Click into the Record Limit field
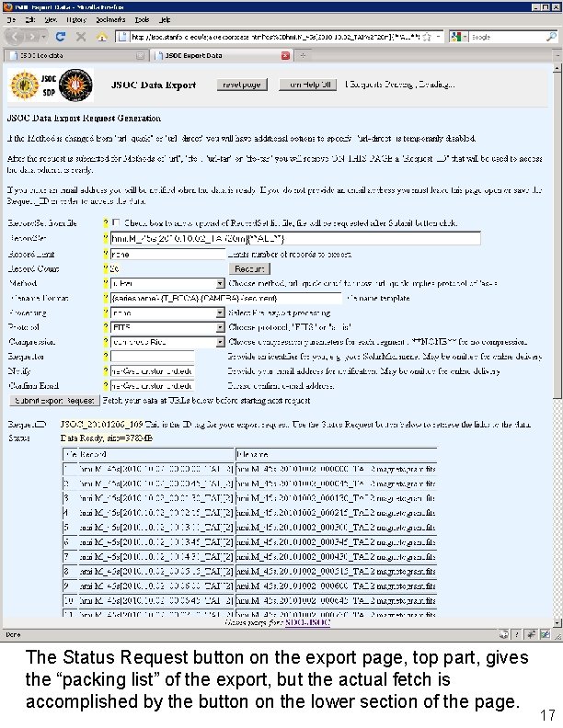Screen dimensions: 563x728 167,254
